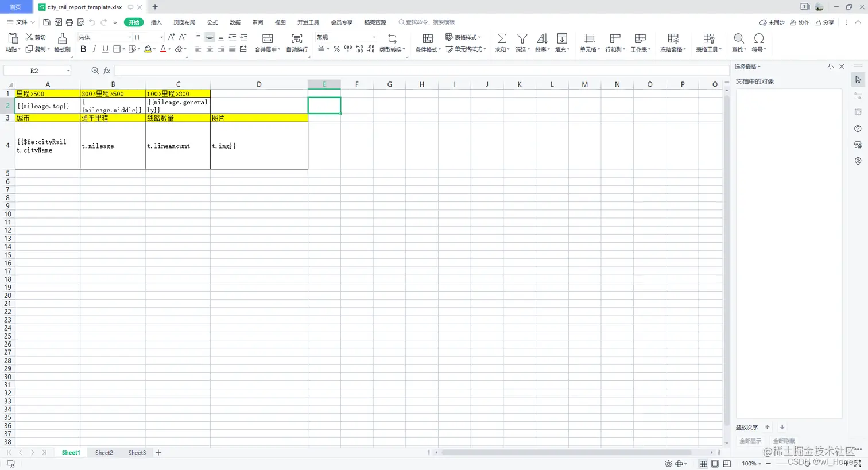868x470 pixels.
Task: Click the Fill (填充) icon
Action: pos(562,38)
